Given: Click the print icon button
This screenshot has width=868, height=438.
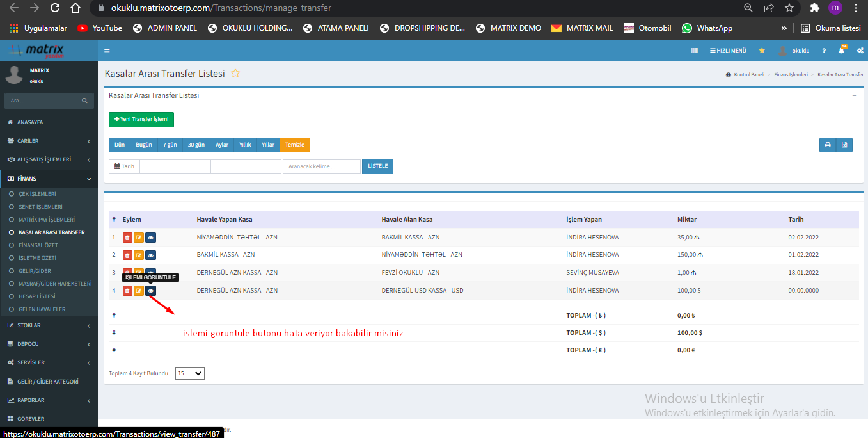Looking at the screenshot, I should 827,145.
